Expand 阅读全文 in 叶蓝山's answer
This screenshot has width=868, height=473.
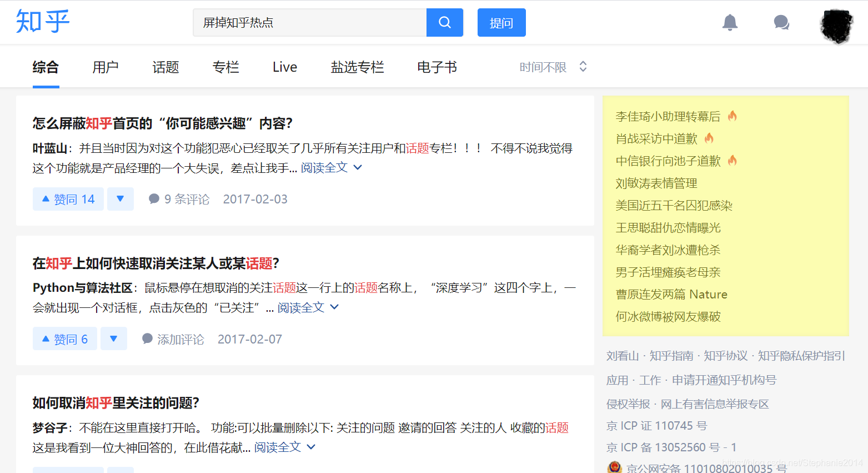pos(331,168)
